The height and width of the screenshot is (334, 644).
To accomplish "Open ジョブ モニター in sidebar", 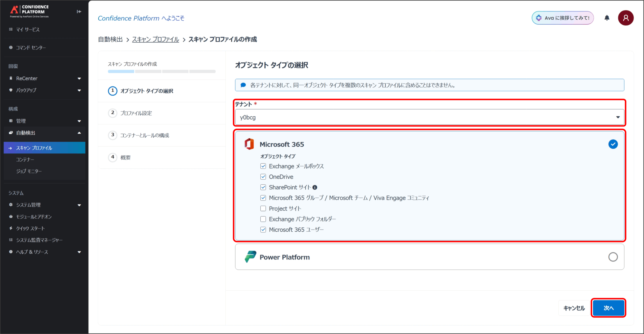I will (29, 171).
